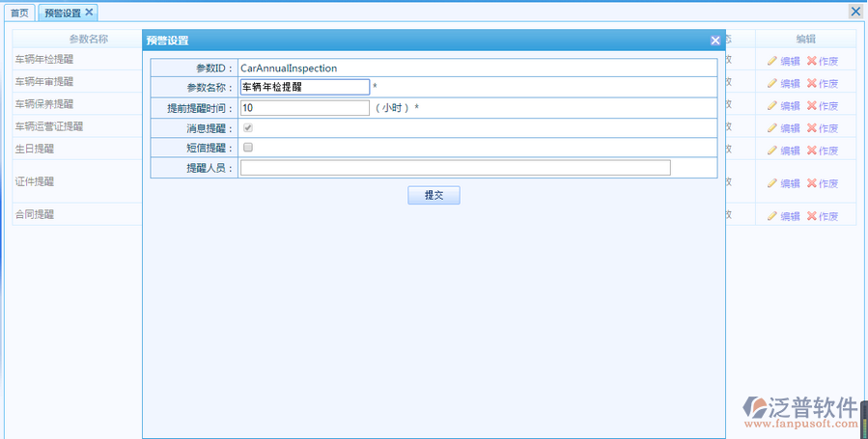Click the 编辑 text link for 证件提醒
The image size is (868, 439).
(x=790, y=182)
